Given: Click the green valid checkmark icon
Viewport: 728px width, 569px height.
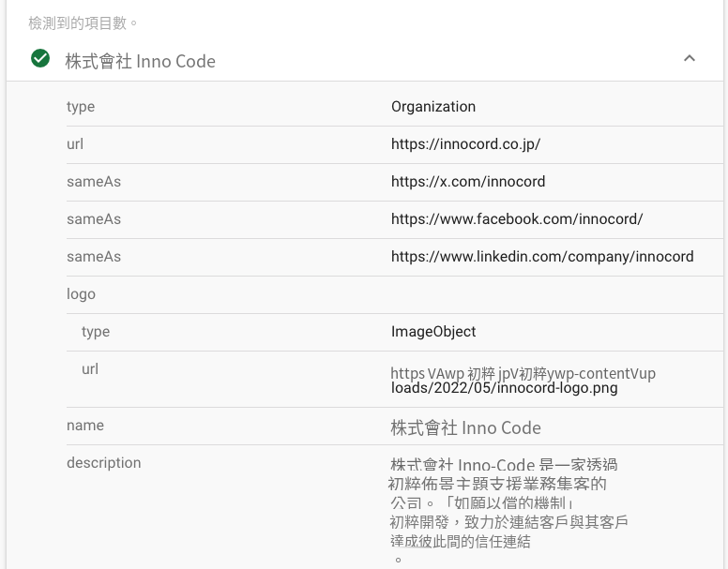Looking at the screenshot, I should click(40, 58).
